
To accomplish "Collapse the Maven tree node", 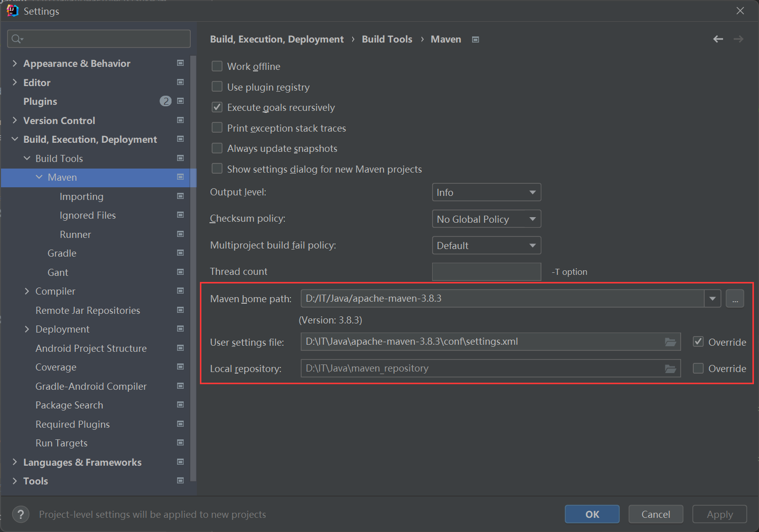I will pos(39,177).
